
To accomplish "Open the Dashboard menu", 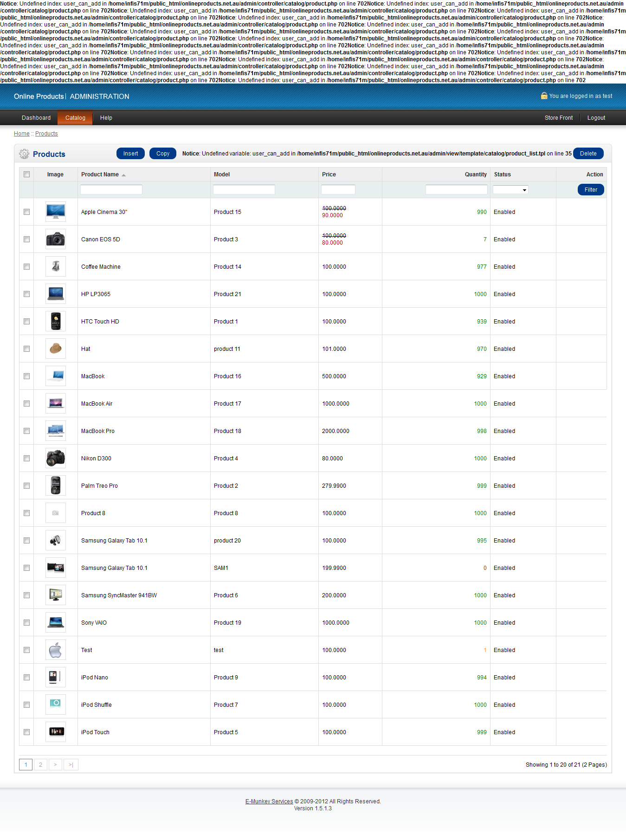I will pyautogui.click(x=36, y=118).
